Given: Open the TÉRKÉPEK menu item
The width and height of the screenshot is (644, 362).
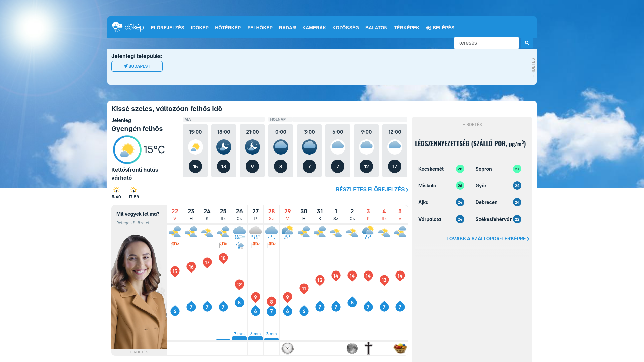Looking at the screenshot, I should pos(407,28).
